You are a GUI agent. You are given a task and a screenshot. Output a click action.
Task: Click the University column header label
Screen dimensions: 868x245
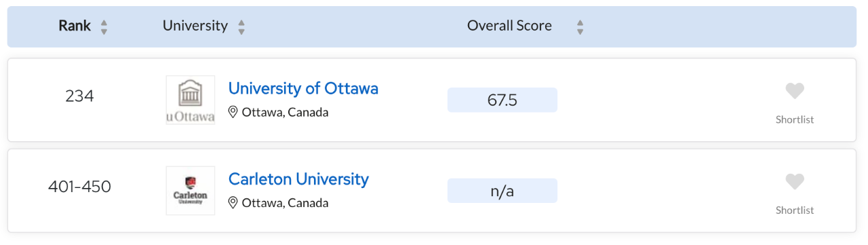pos(195,26)
